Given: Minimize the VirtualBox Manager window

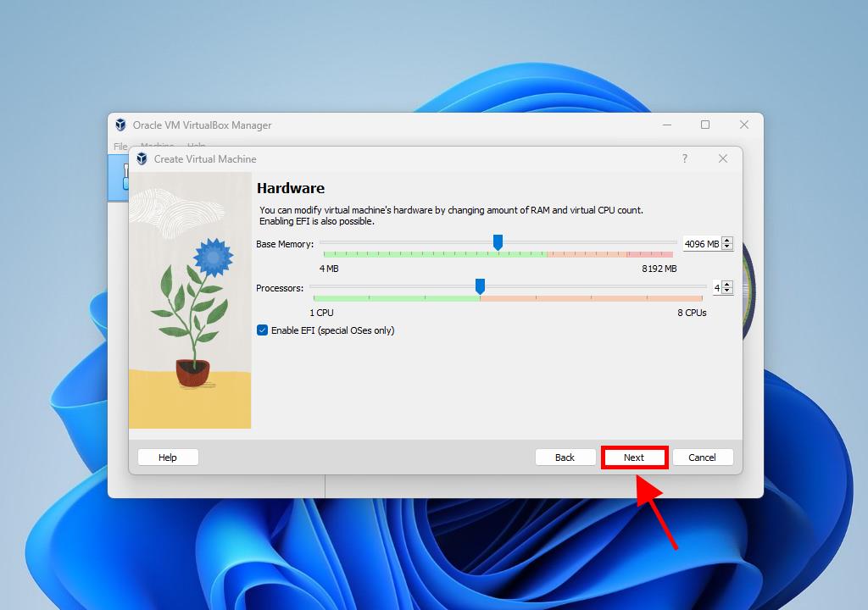Looking at the screenshot, I should tap(667, 125).
